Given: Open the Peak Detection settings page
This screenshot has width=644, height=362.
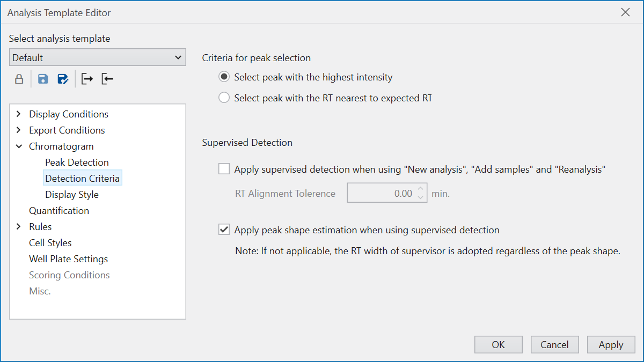Looking at the screenshot, I should coord(77,162).
